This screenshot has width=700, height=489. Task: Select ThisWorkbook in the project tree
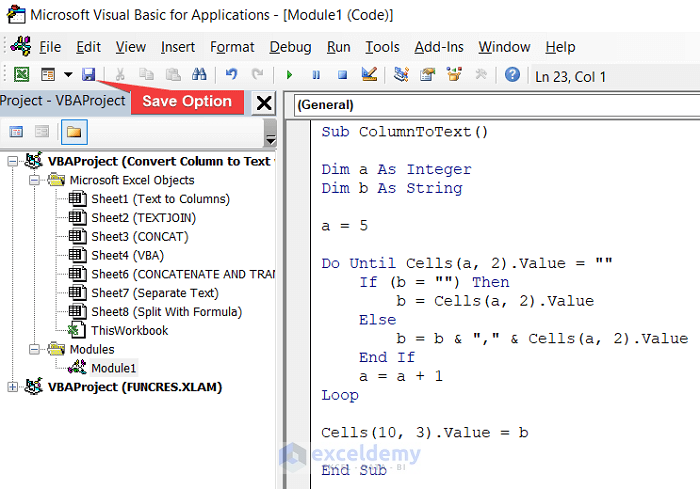click(x=129, y=330)
